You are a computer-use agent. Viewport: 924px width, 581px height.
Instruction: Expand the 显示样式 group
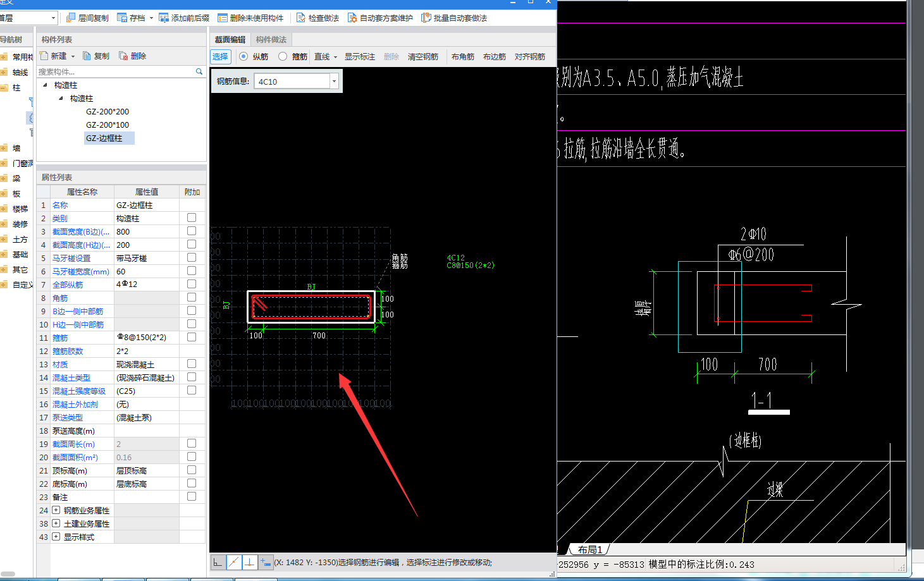pos(56,536)
